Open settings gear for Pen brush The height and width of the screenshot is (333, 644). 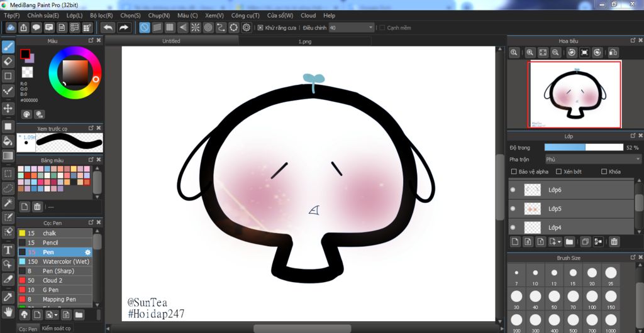click(x=87, y=252)
